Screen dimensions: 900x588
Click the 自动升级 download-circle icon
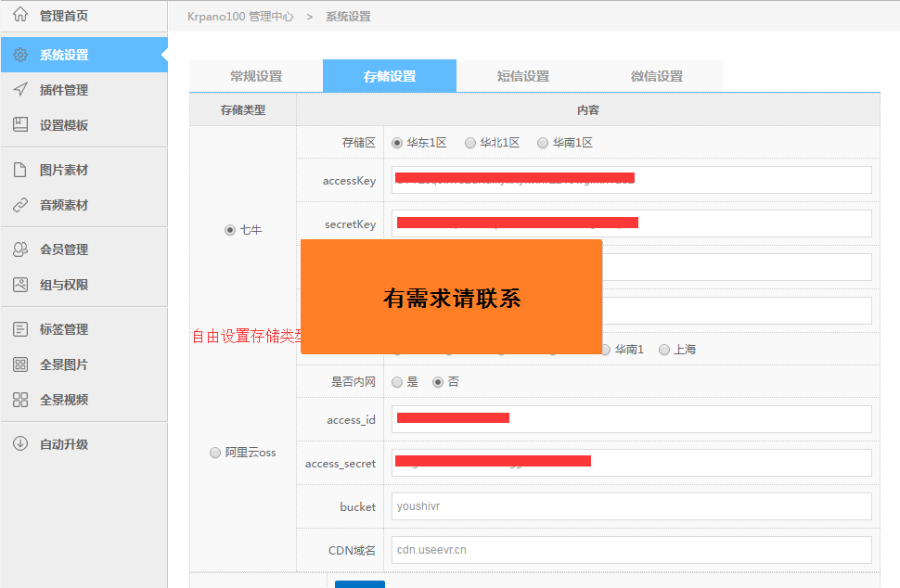[20, 443]
